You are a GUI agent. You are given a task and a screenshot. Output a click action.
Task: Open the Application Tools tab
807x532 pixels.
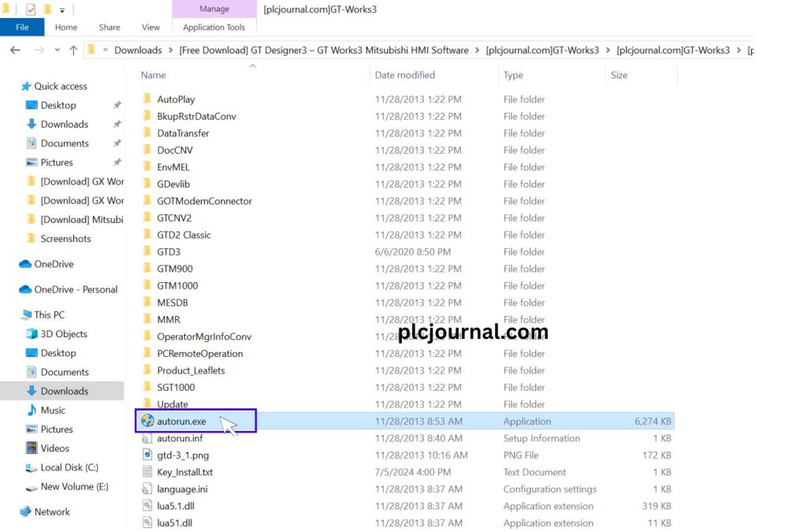click(214, 28)
